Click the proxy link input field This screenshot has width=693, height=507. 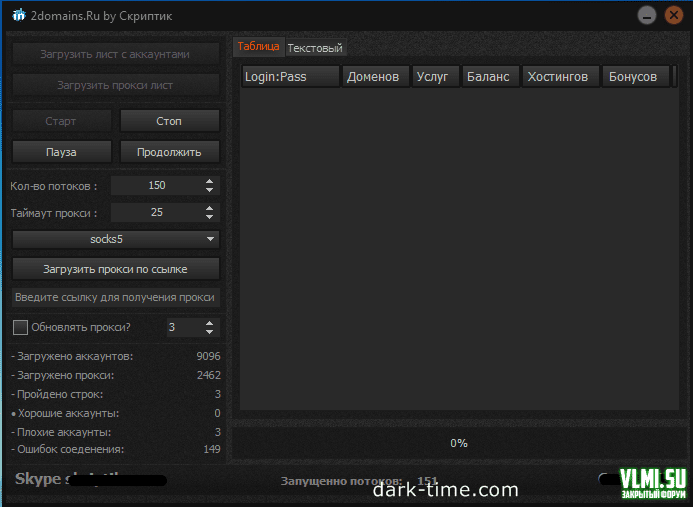(x=115, y=298)
